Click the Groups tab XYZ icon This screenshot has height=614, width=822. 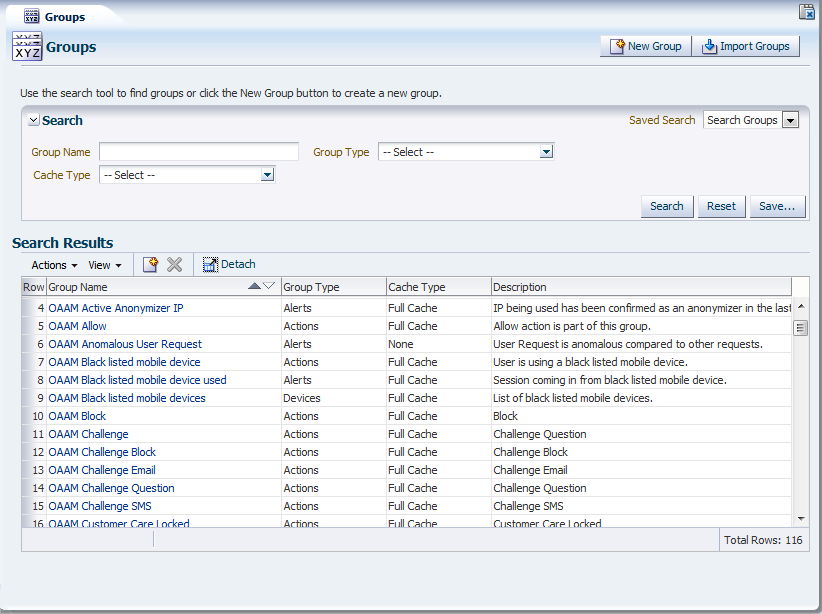[x=31, y=16]
